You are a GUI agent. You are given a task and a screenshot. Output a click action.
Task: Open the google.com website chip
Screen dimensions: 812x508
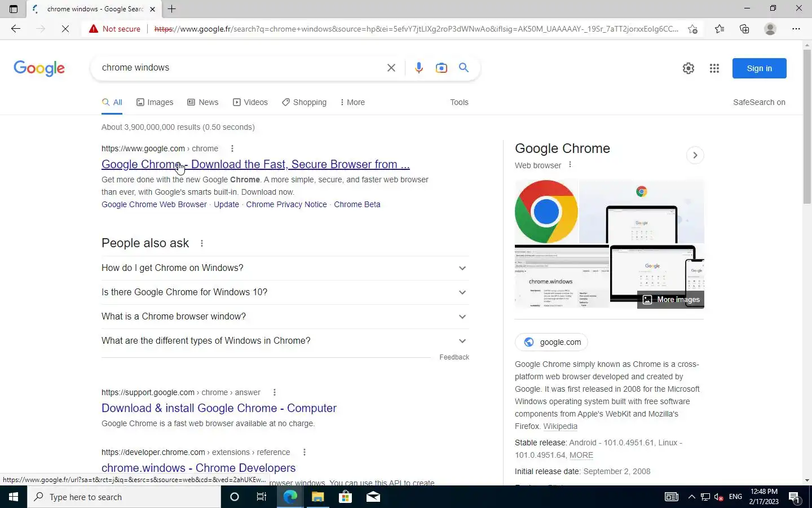click(x=551, y=342)
